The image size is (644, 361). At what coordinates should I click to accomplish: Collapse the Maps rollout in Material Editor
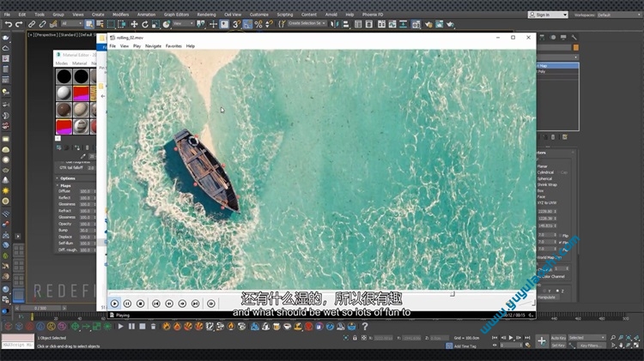point(65,185)
